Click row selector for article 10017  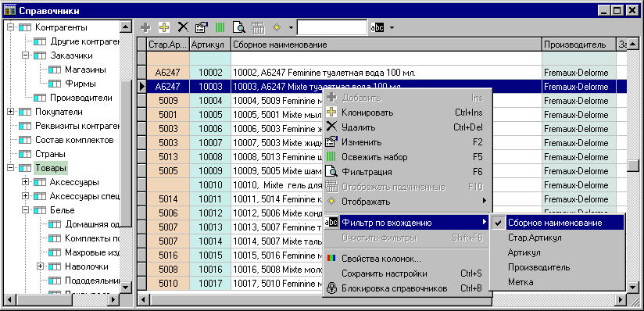[142, 284]
